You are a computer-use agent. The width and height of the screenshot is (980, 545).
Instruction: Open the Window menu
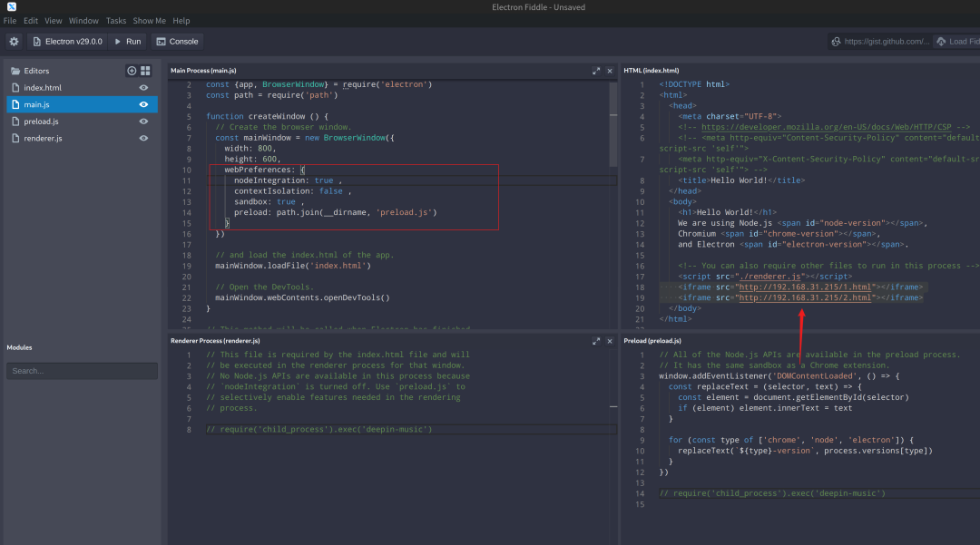click(83, 21)
